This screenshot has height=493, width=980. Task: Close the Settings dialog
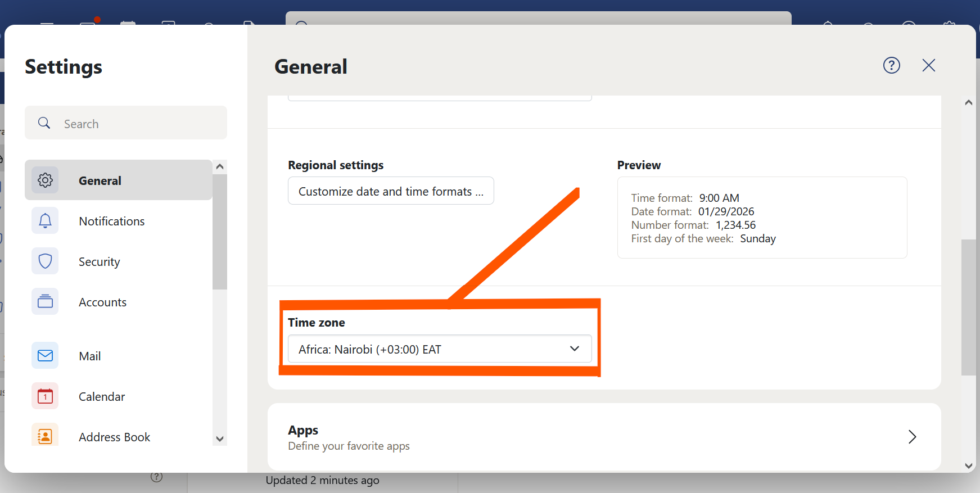coord(929,65)
